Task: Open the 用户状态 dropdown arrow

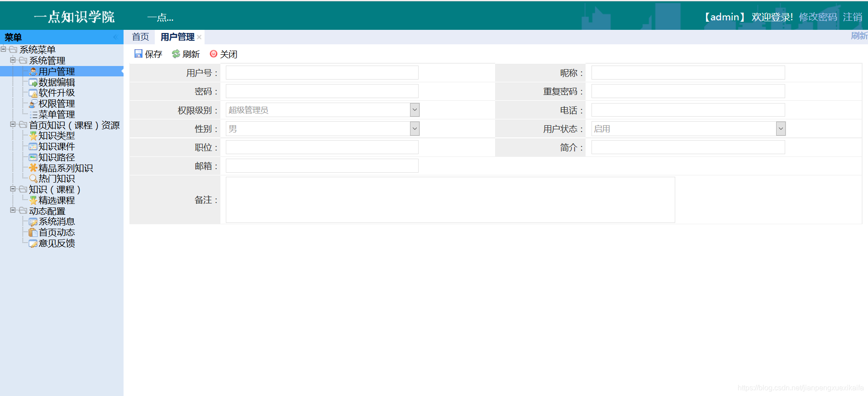Action: pyautogui.click(x=781, y=129)
